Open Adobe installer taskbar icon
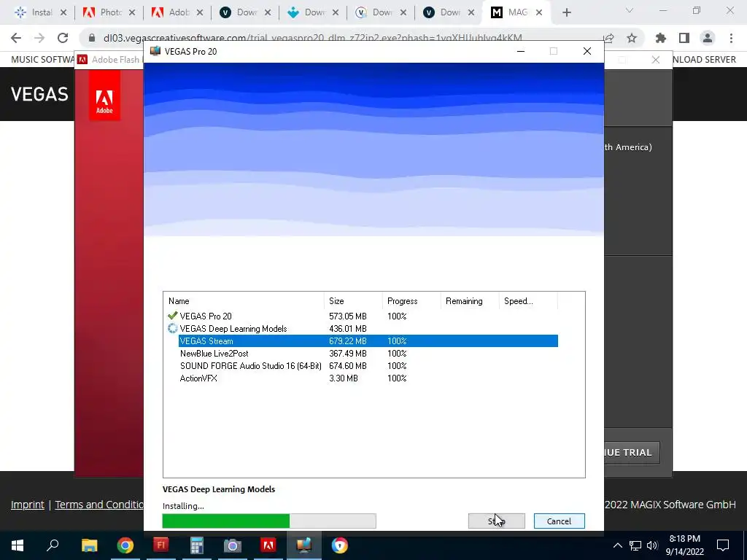747x560 pixels. click(x=268, y=545)
